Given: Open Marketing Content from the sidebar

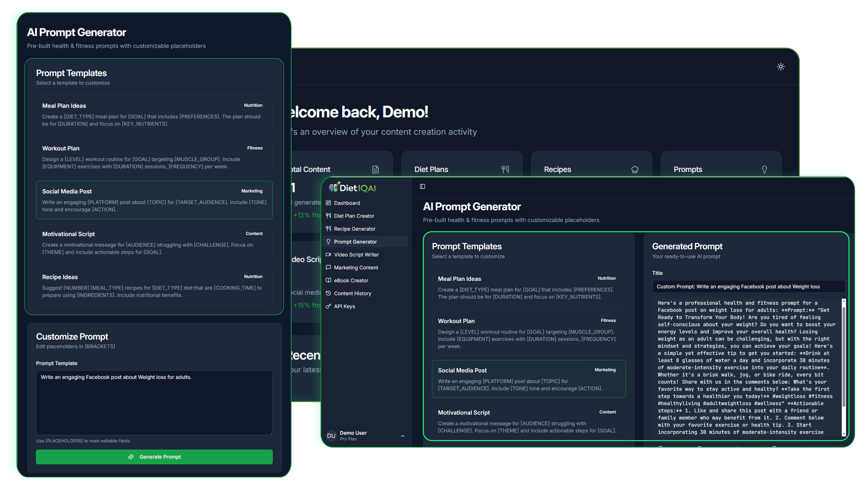Looking at the screenshot, I should [x=329, y=268].
